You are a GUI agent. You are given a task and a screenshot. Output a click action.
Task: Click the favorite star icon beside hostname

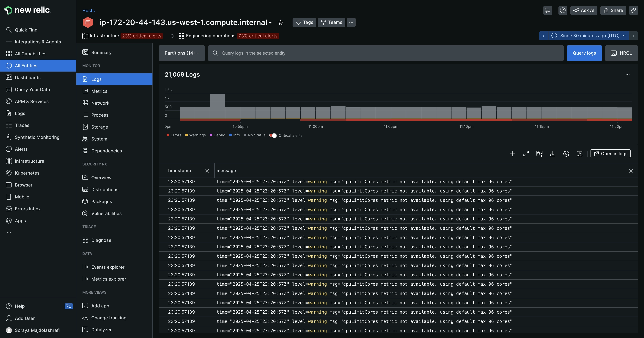click(280, 23)
